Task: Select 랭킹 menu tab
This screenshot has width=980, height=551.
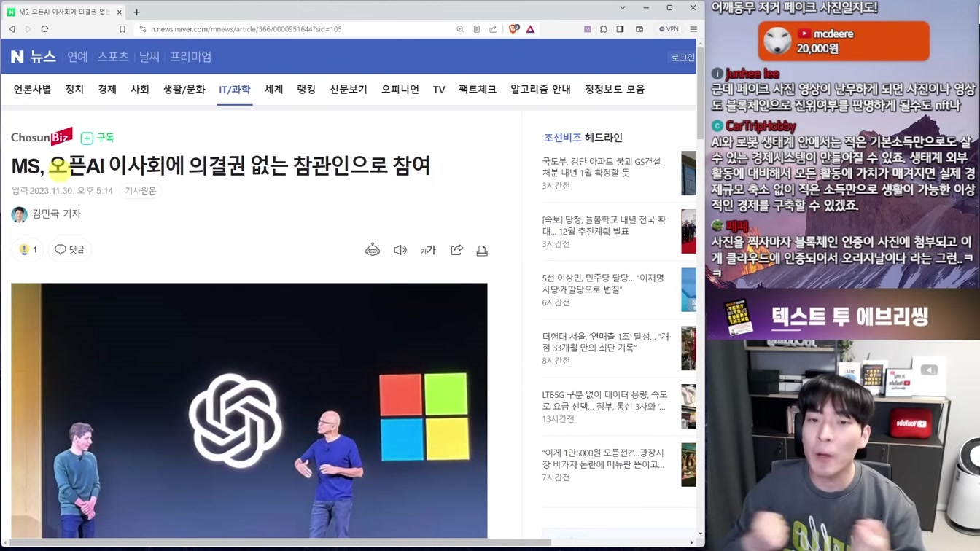Action: (306, 89)
